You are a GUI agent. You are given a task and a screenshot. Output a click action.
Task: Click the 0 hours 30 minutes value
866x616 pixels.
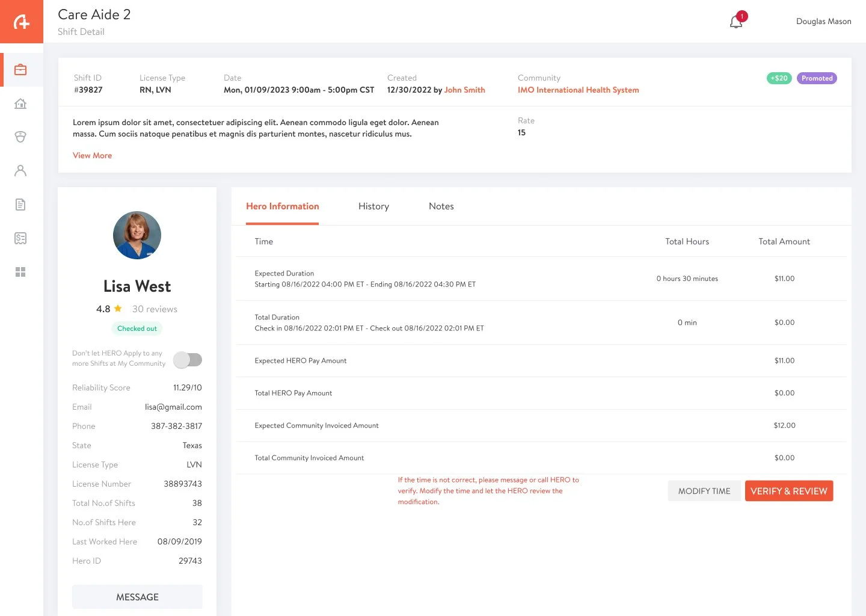[687, 279]
